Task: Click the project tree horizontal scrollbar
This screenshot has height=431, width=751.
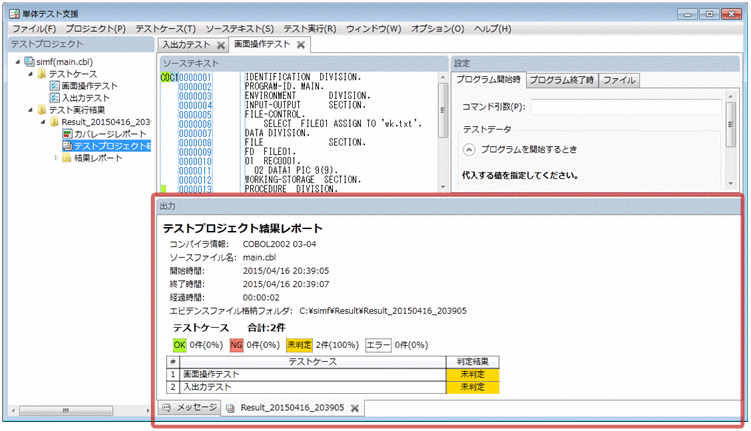Action: point(66,410)
